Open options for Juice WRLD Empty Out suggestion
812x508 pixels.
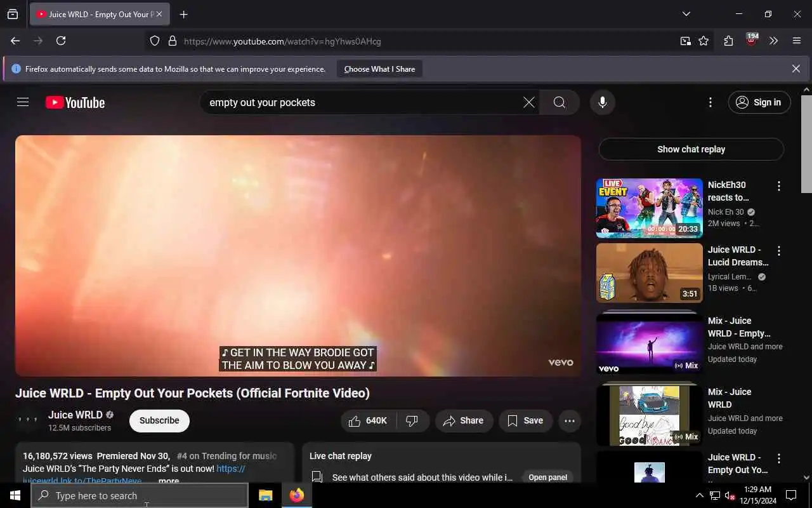(x=778, y=458)
